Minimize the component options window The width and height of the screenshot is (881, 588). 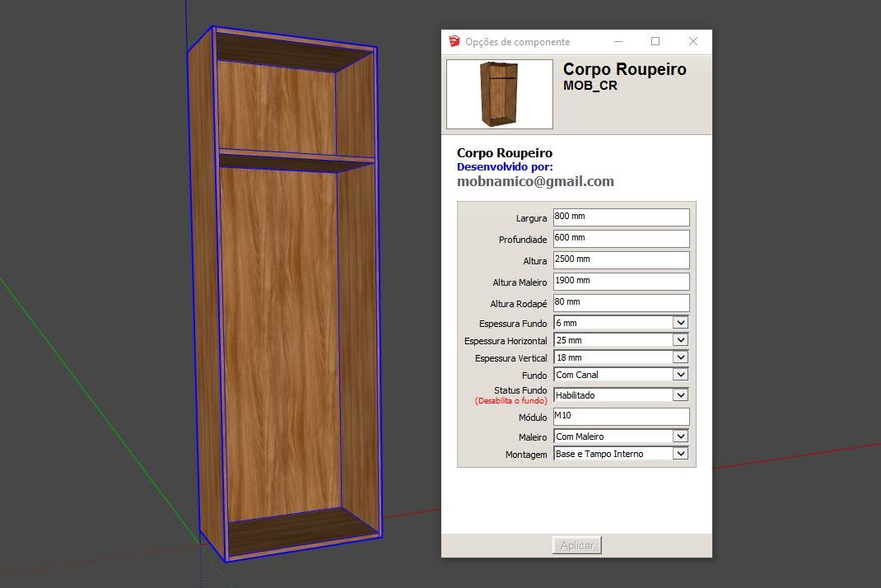coord(618,42)
